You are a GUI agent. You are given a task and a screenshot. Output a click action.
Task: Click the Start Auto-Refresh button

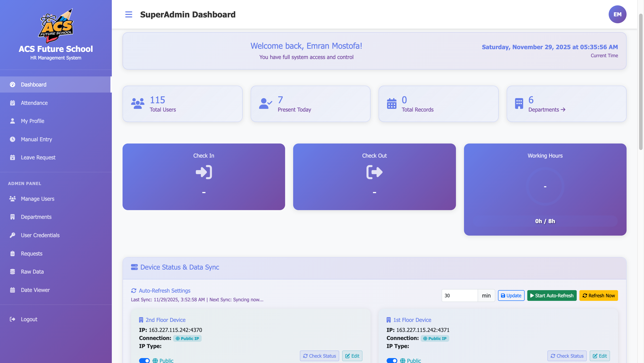click(x=552, y=295)
